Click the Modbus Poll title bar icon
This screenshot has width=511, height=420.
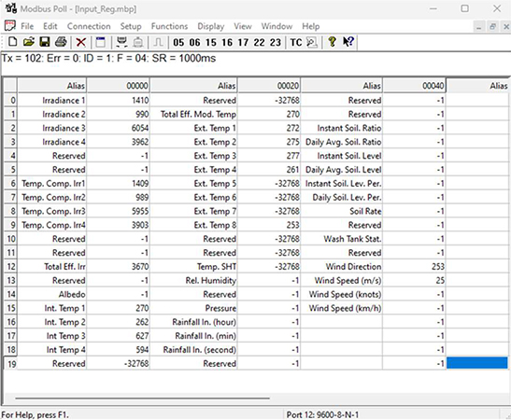point(10,8)
